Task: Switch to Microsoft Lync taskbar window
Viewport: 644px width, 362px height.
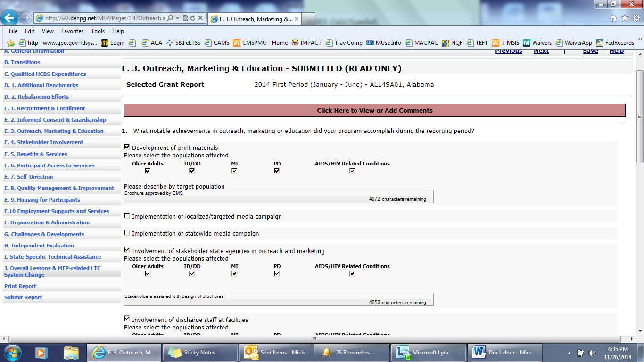Action: click(x=429, y=352)
